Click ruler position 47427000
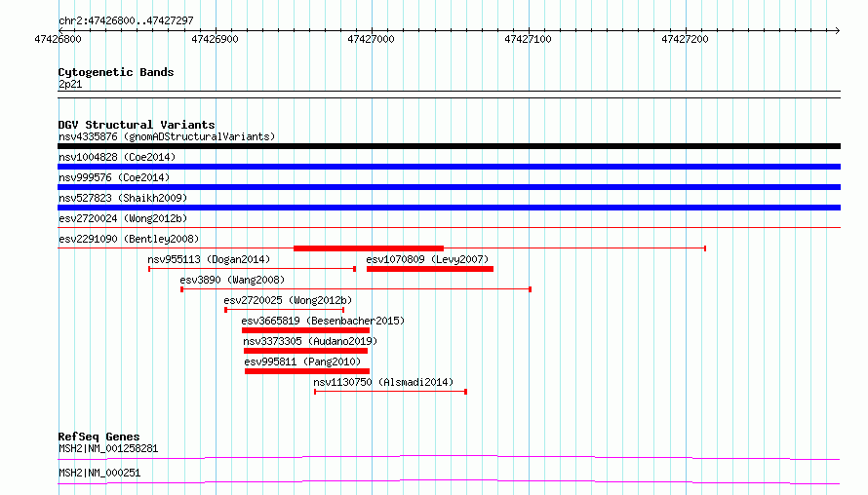This screenshot has width=868, height=495. point(371,39)
